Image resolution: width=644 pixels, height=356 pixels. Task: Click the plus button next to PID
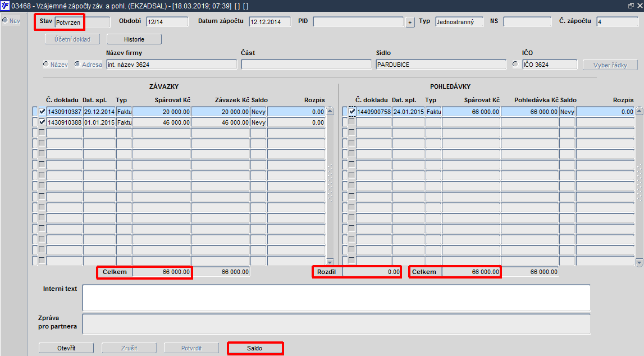[410, 22]
